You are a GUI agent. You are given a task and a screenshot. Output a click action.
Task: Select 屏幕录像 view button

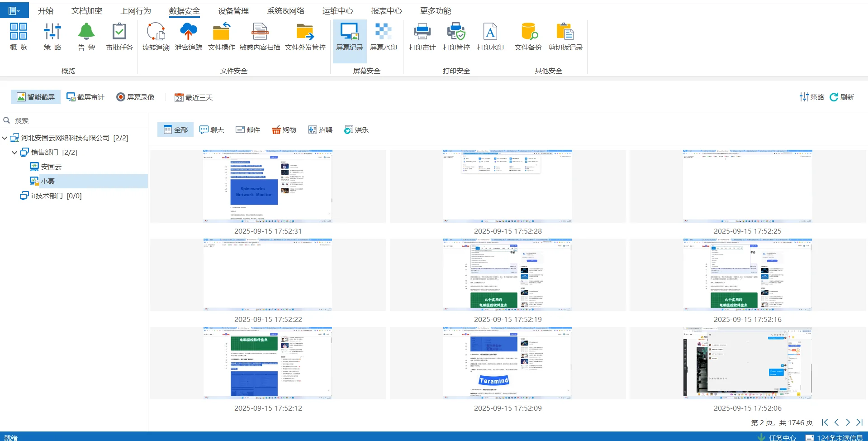pos(135,97)
